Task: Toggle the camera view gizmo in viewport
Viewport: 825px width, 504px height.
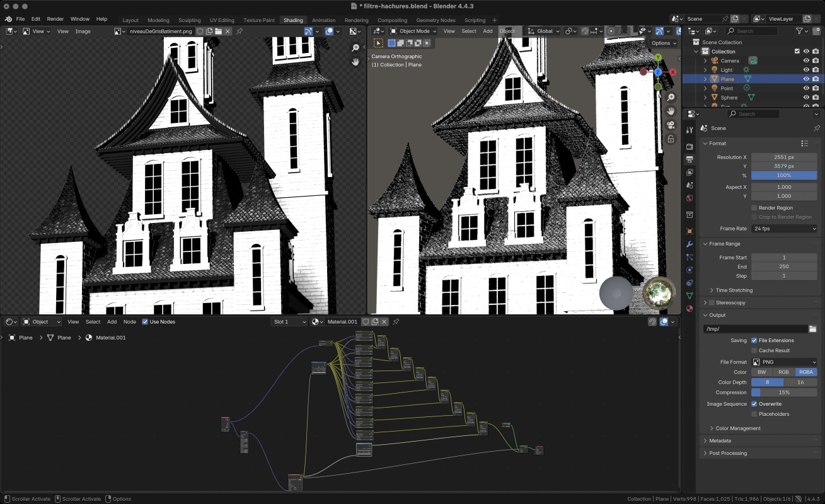Action: (x=671, y=125)
